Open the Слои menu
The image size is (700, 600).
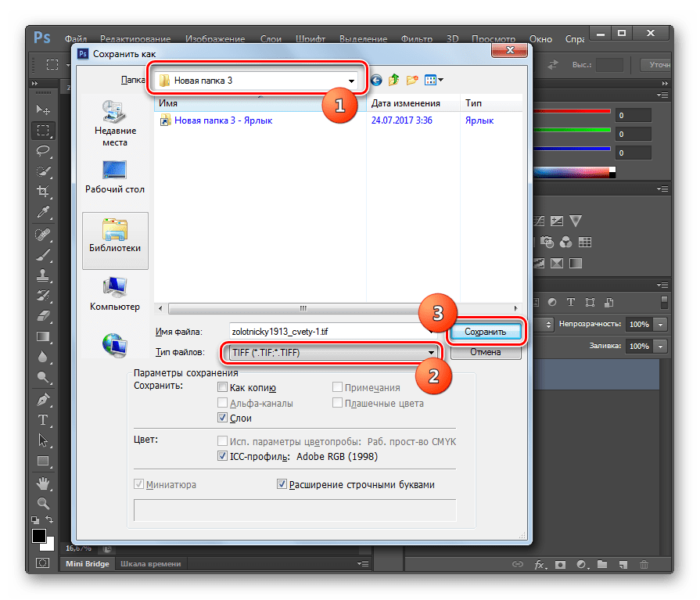(x=271, y=39)
